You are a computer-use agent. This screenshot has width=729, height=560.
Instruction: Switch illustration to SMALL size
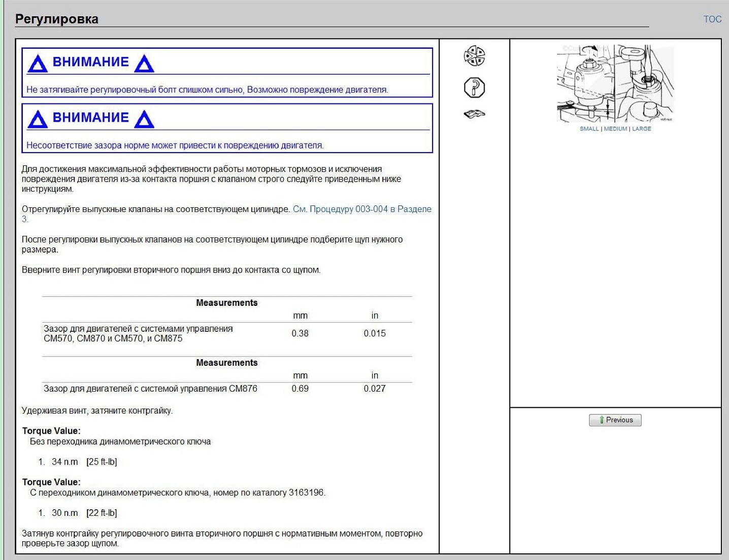coord(589,129)
